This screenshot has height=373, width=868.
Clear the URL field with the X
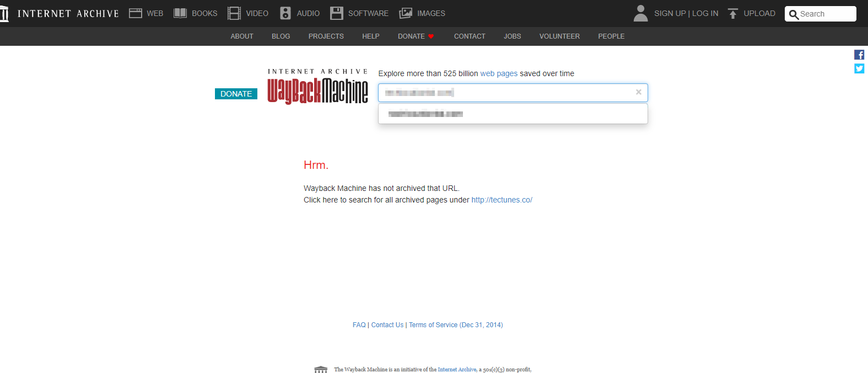click(639, 92)
